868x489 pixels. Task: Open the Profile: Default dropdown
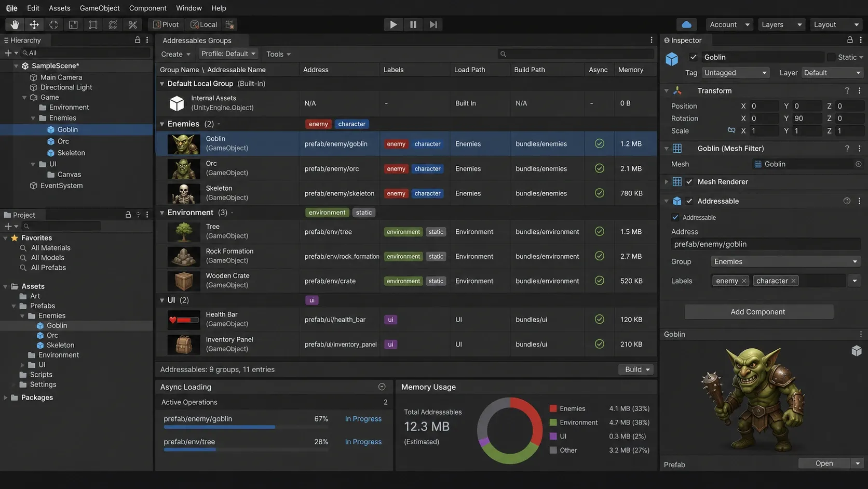pos(228,54)
